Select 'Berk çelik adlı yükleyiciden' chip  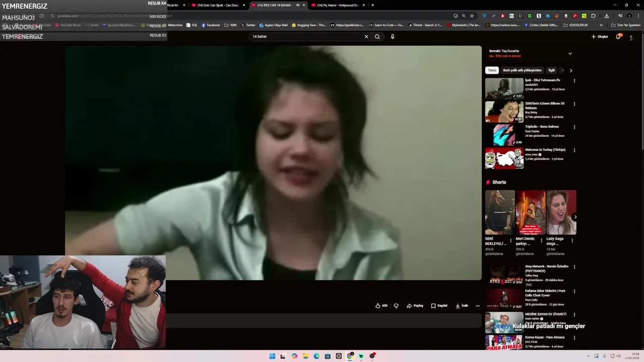pos(522,70)
